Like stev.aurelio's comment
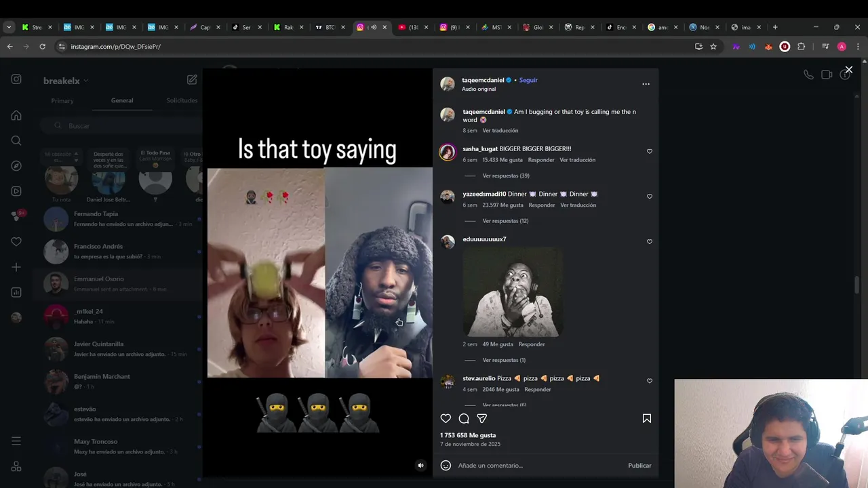The height and width of the screenshot is (488, 868). 650,381
